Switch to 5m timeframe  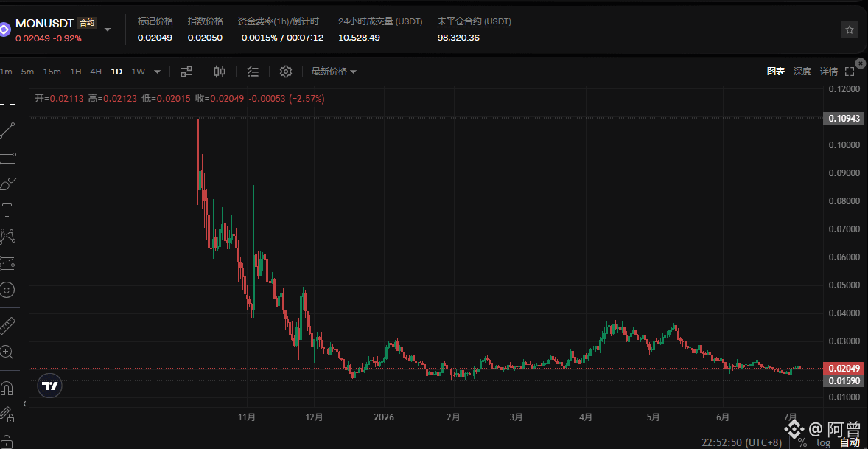click(27, 72)
